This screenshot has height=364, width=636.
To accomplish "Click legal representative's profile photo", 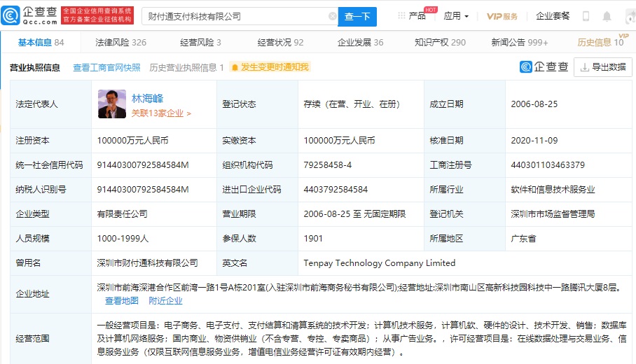I will pos(112,104).
